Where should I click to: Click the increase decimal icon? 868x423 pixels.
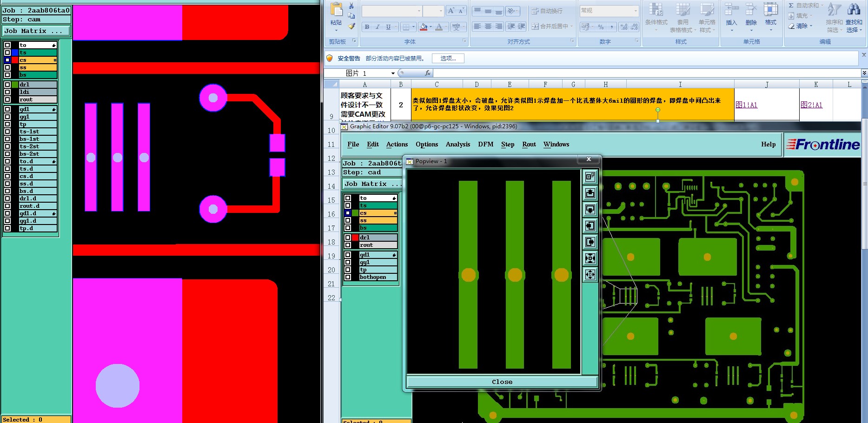(623, 27)
